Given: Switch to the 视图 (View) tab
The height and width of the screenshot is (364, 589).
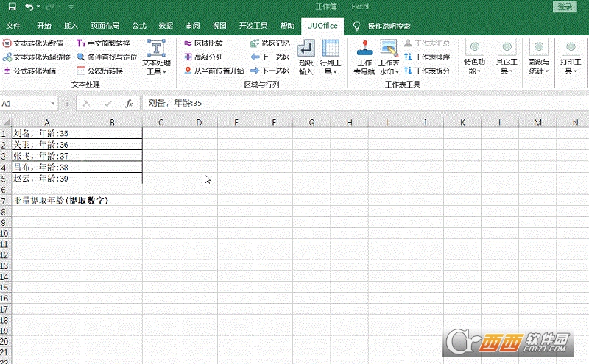Looking at the screenshot, I should 219,26.
